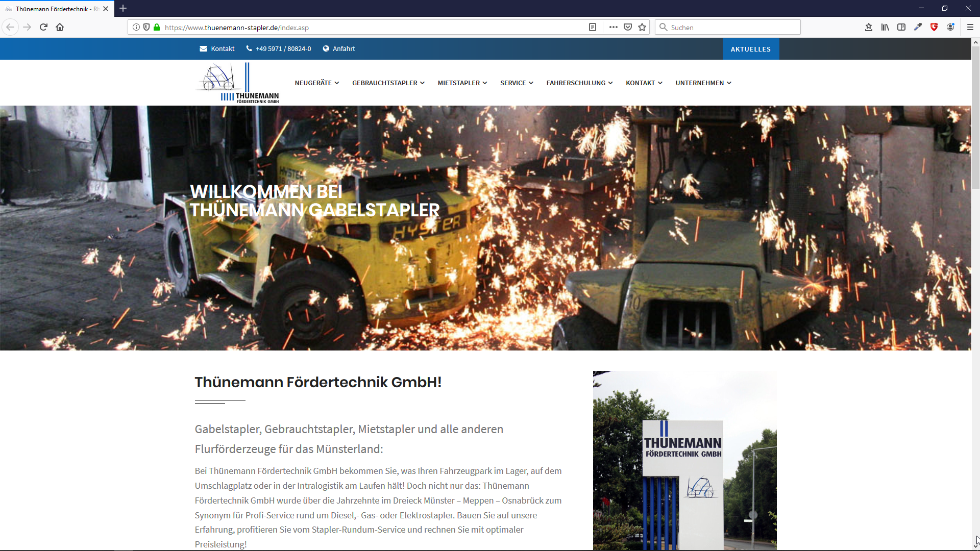Image resolution: width=980 pixels, height=551 pixels.
Task: Bookmark this page with the star
Action: click(x=642, y=27)
